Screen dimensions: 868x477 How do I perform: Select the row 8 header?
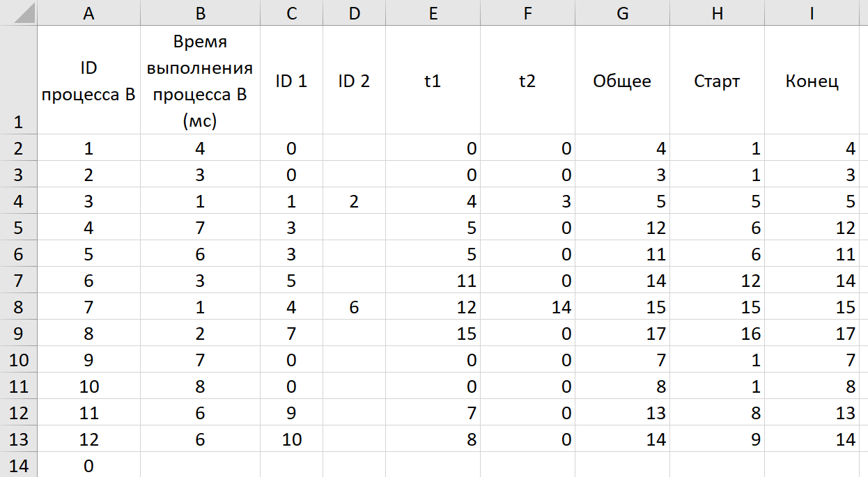point(18,307)
